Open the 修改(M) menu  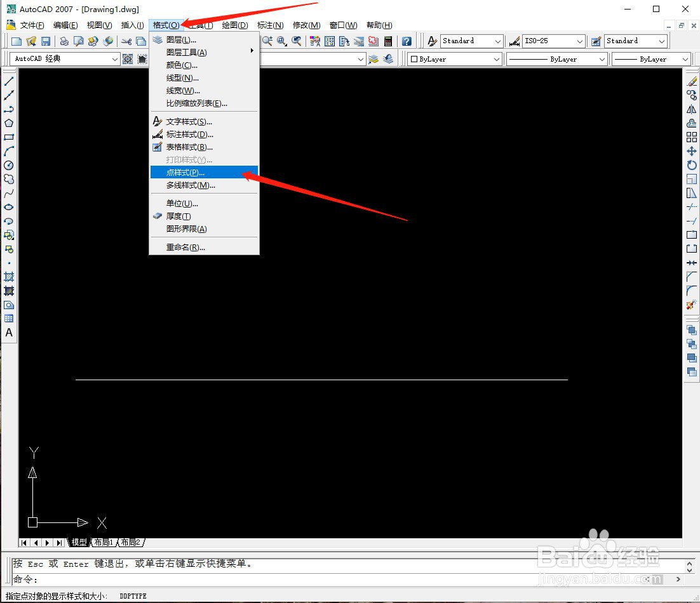click(x=306, y=25)
